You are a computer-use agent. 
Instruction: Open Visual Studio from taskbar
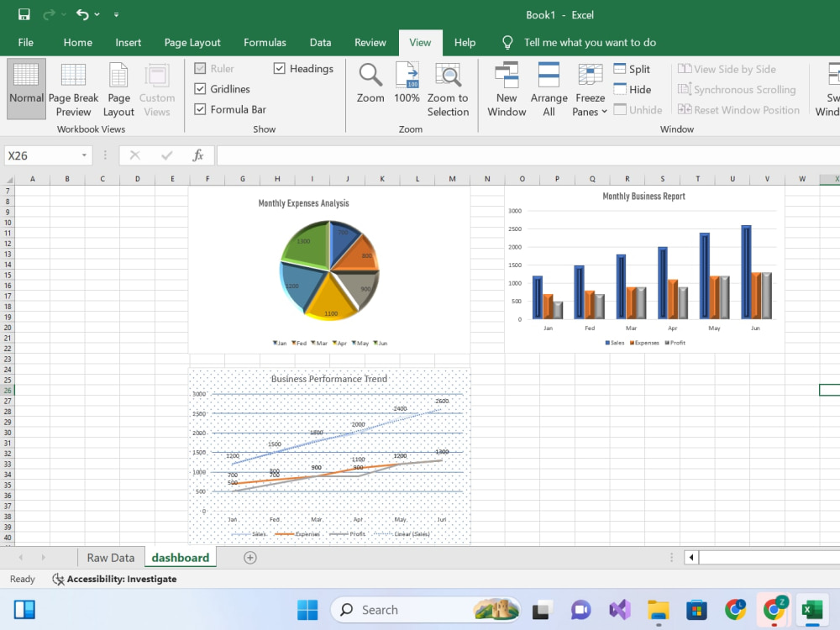tap(620, 610)
